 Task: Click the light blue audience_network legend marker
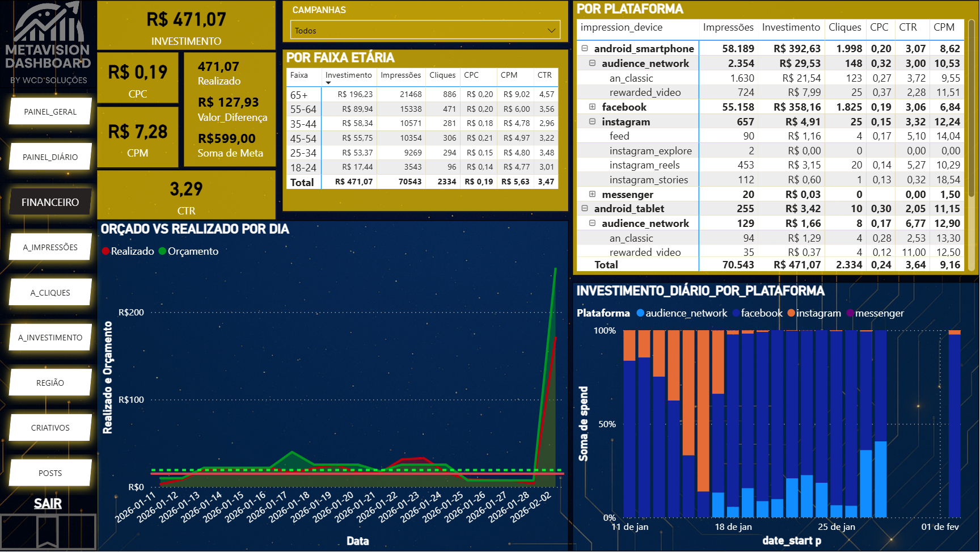point(640,313)
